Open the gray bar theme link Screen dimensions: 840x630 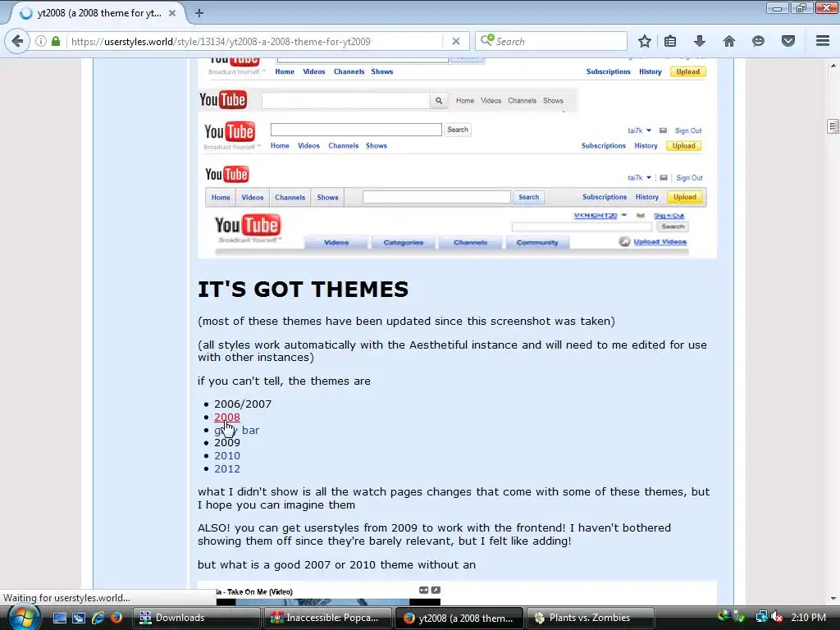coord(236,430)
